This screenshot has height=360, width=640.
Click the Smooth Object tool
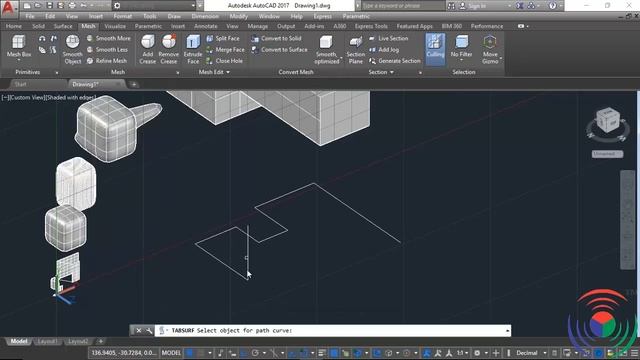click(72, 49)
